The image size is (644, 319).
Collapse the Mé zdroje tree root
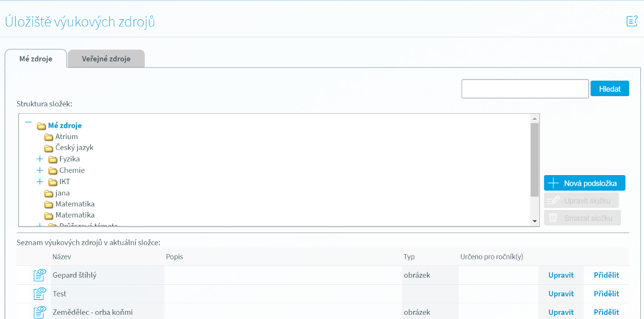tap(28, 122)
